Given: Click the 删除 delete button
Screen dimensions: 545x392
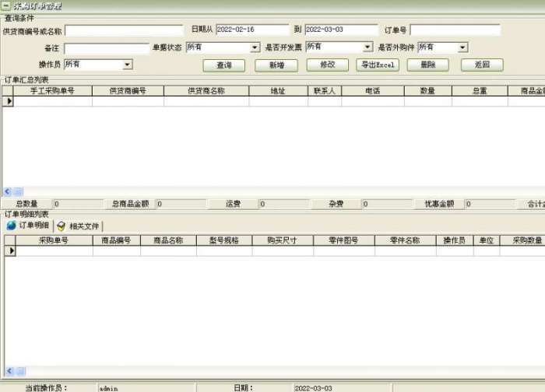Looking at the screenshot, I should click(428, 65).
